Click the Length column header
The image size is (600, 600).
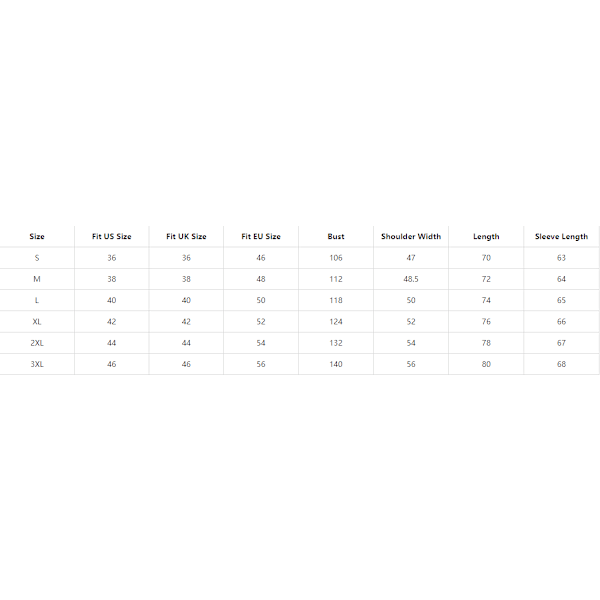click(x=486, y=237)
